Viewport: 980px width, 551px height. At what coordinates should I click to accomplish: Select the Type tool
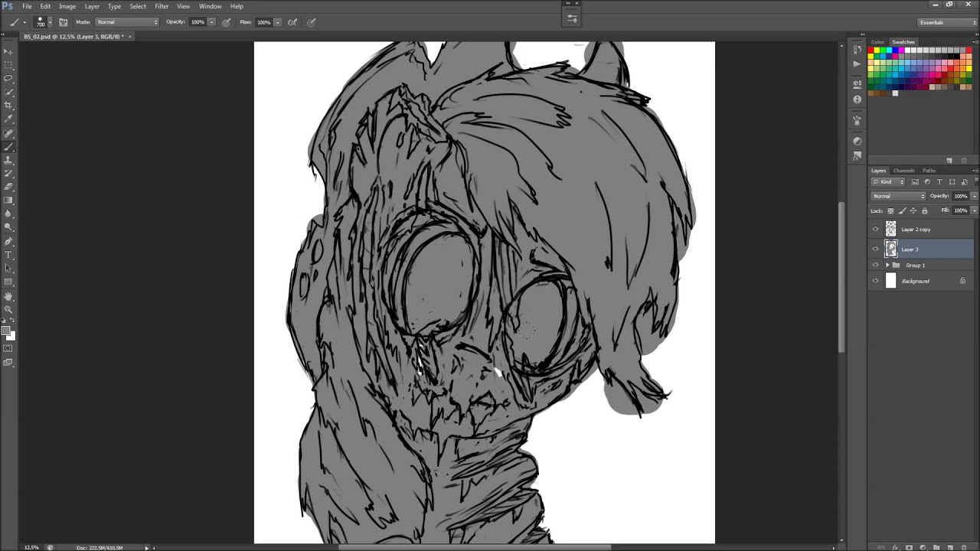(x=8, y=255)
